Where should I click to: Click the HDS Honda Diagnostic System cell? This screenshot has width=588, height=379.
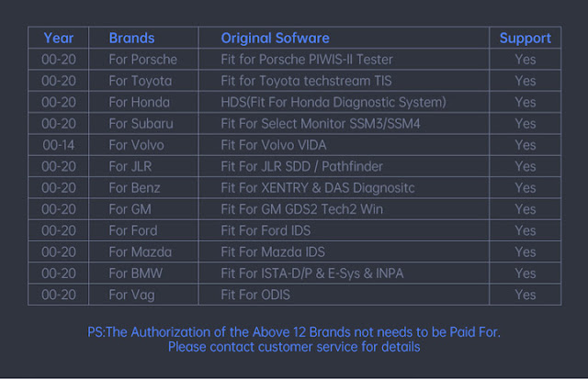click(333, 102)
